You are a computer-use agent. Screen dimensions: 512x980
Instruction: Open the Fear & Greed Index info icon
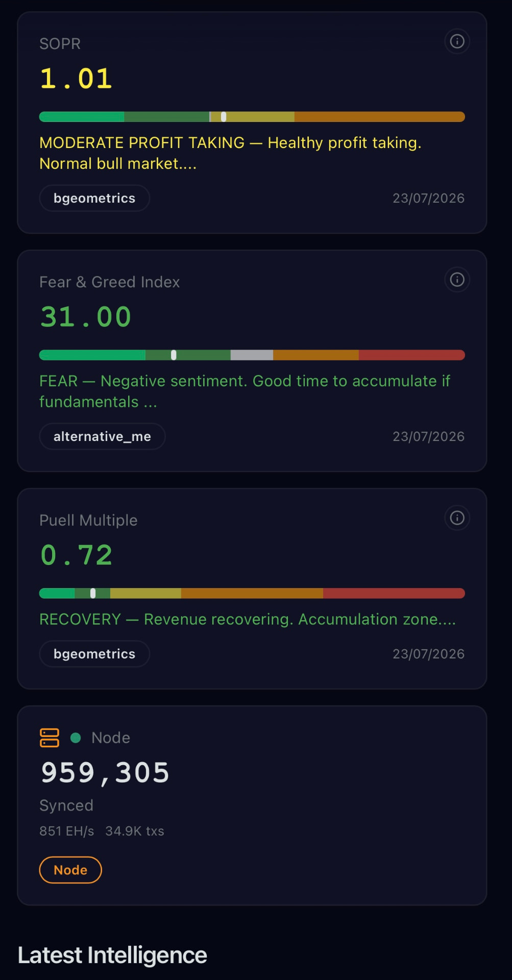pos(457,280)
